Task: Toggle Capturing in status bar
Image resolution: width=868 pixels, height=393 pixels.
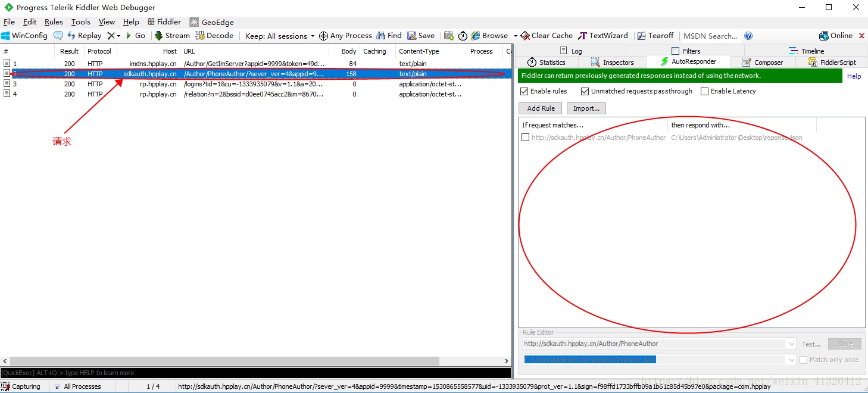Action: click(x=21, y=386)
